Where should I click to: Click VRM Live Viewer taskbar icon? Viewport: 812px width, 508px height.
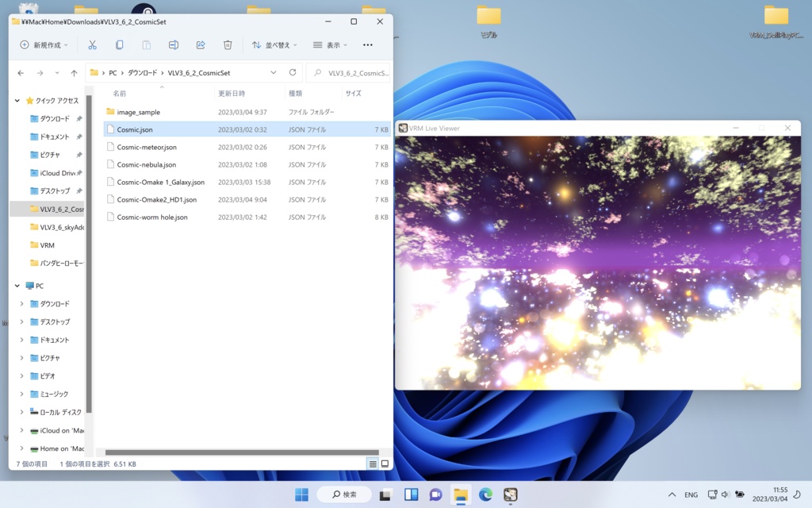(510, 495)
